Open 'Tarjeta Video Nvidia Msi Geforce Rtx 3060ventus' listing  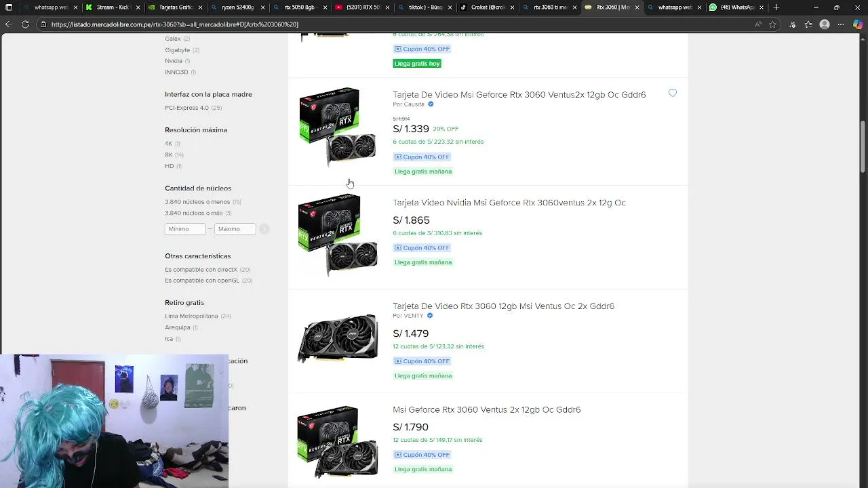509,203
